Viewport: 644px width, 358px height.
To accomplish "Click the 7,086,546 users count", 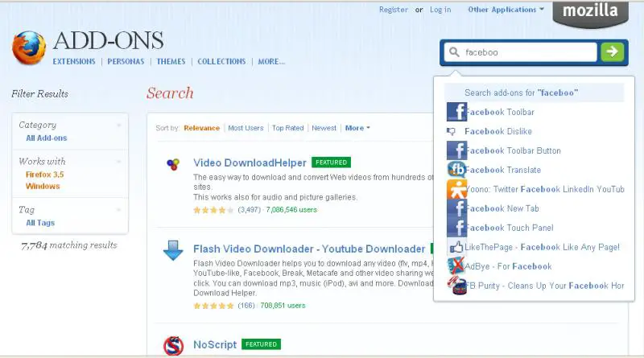I will pos(291,210).
